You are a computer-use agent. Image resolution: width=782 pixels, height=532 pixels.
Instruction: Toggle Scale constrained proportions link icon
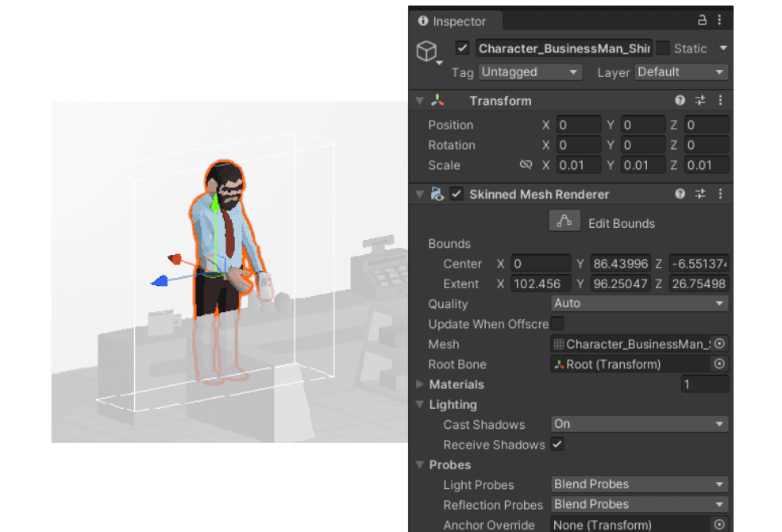point(526,165)
